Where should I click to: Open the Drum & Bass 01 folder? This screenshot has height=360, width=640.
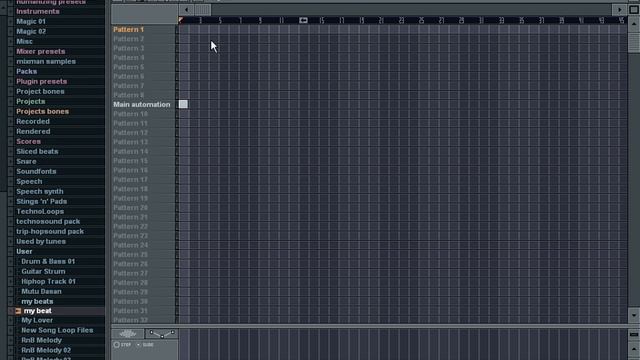[48, 261]
